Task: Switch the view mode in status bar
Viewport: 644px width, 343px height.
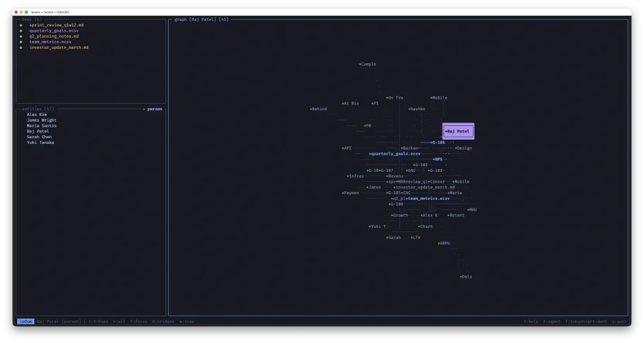Action: [187, 322]
